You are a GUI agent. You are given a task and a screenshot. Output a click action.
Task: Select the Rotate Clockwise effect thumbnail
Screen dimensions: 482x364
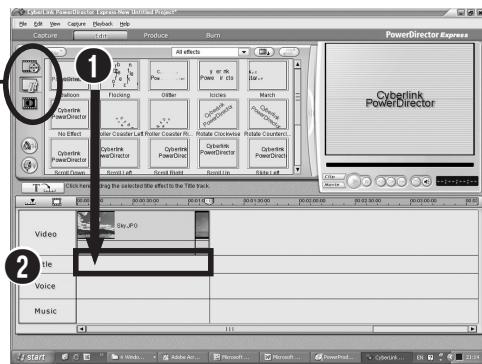coord(218,114)
